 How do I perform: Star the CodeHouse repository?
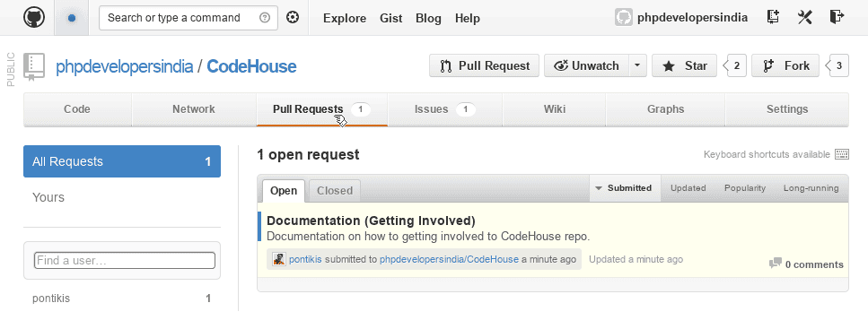(x=684, y=65)
